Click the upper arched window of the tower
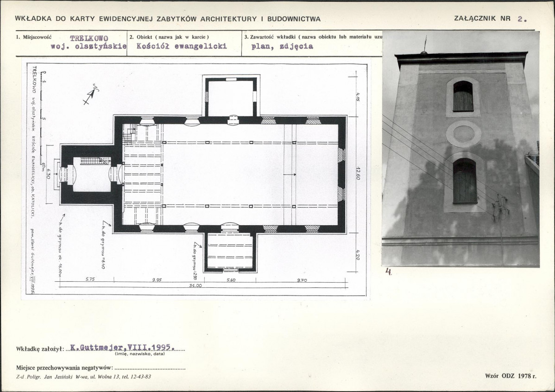The width and height of the screenshot is (555, 392). coord(463,96)
